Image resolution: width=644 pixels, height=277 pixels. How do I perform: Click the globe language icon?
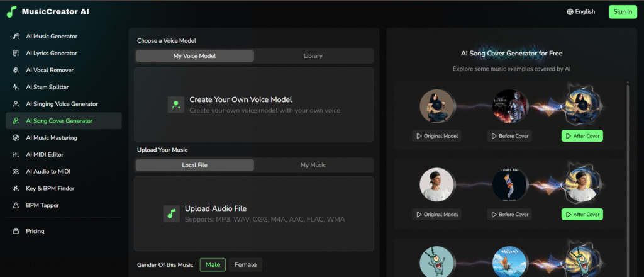coord(570,12)
